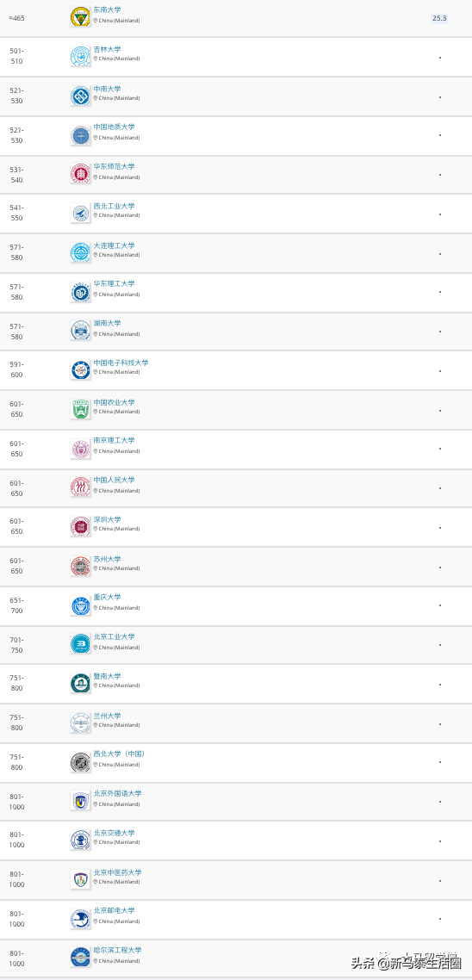
Task: Click the 中南大学 logo icon
Action: (x=80, y=96)
